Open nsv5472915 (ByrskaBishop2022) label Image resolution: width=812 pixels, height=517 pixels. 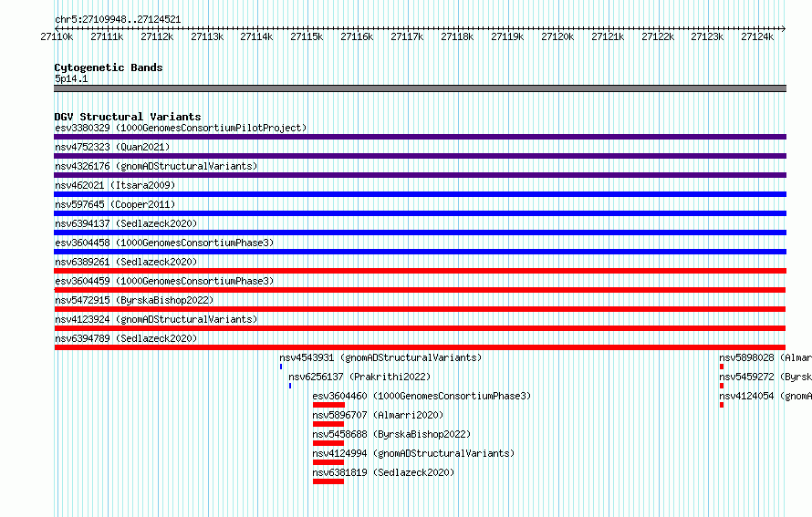tap(134, 300)
